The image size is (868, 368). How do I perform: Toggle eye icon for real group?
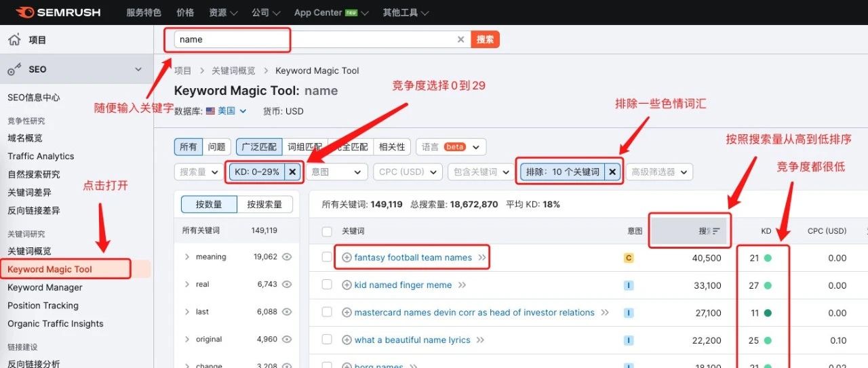coord(287,285)
